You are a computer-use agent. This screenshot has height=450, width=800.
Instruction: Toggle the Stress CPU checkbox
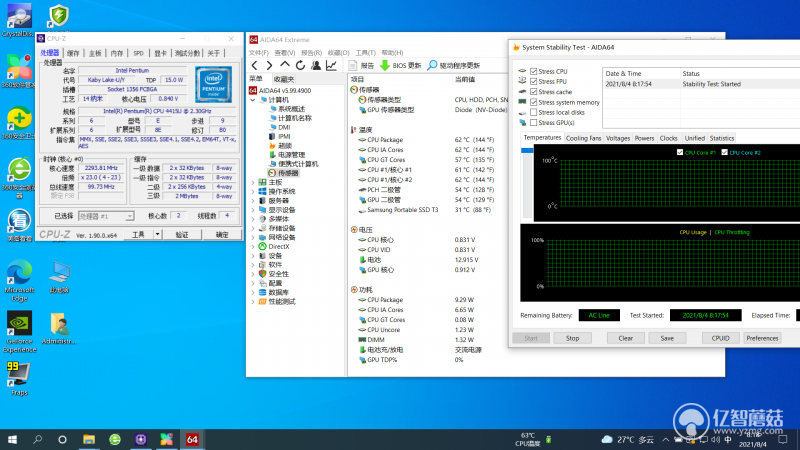[534, 71]
